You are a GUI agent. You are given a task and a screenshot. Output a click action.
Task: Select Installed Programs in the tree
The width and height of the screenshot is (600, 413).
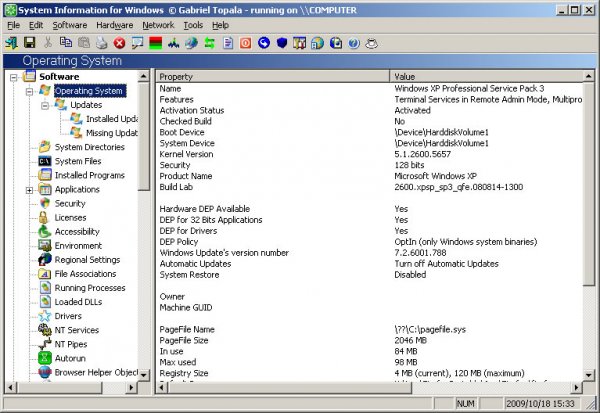pos(89,175)
